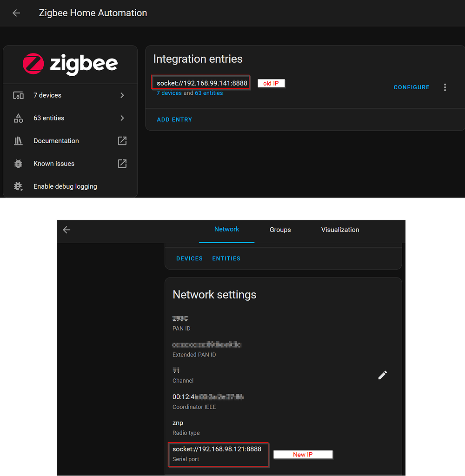Viewport: 465px width, 476px height.
Task: Toggle the three-dot menu on the entry
Action: [x=445, y=87]
